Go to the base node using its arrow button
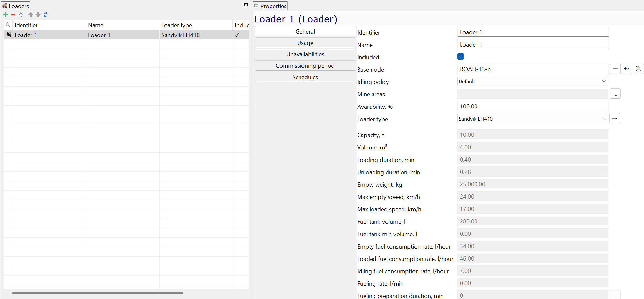 point(615,69)
